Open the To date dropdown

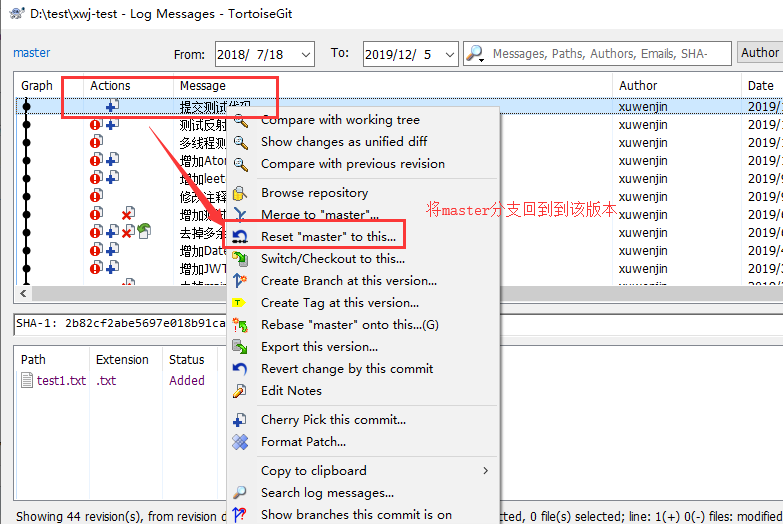[449, 54]
